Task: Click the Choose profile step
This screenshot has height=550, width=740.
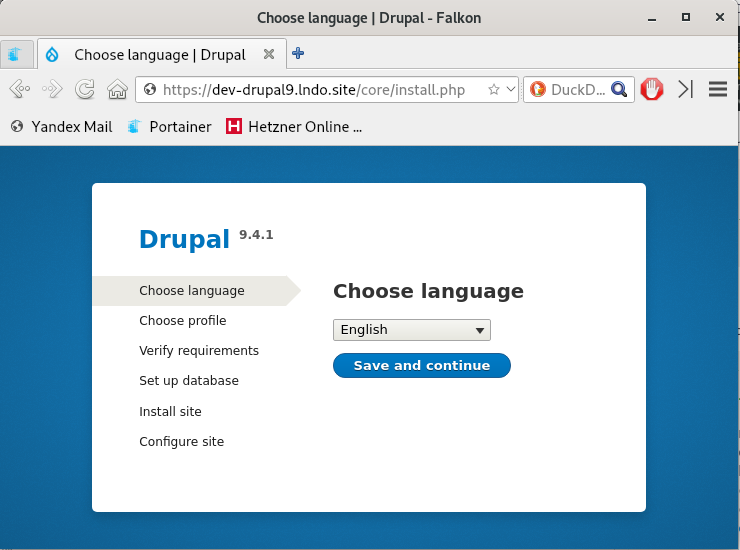Action: [x=183, y=321]
